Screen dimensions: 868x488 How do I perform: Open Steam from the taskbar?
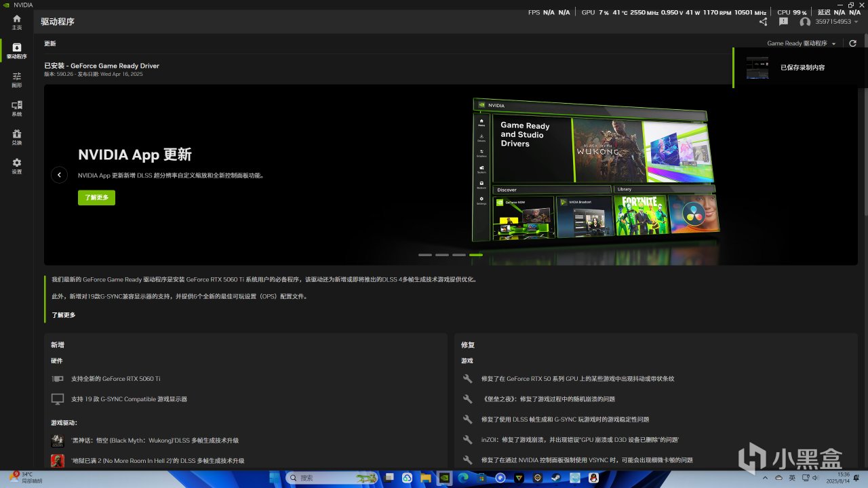tap(556, 478)
